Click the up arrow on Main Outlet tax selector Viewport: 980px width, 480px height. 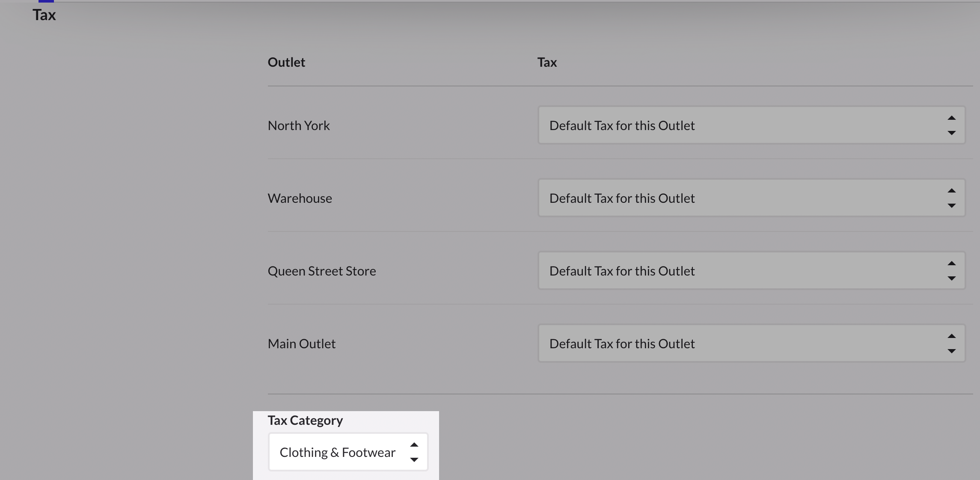951,336
